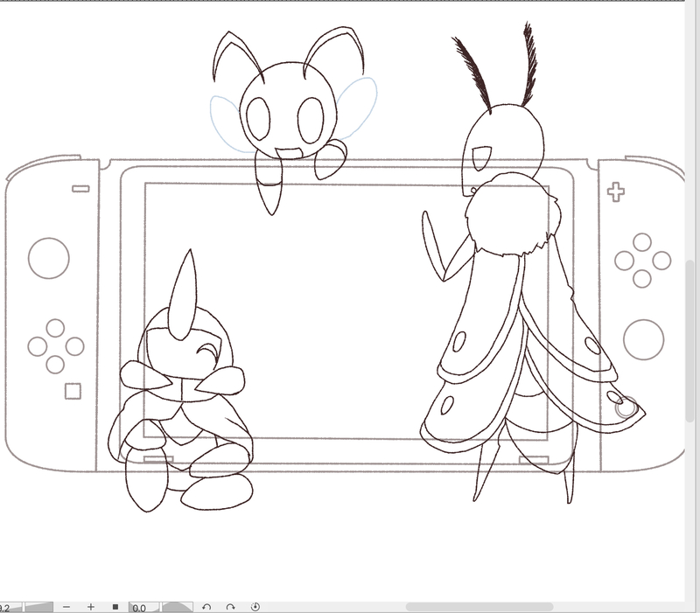Screen dimensions: 700x613
Task: Click the horizontal scrollbar thumb
Action: [x=479, y=607]
